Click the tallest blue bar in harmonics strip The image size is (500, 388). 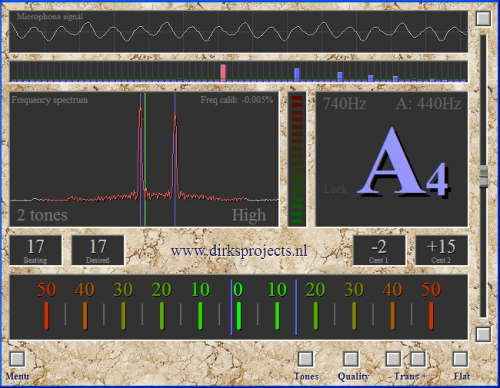[297, 75]
